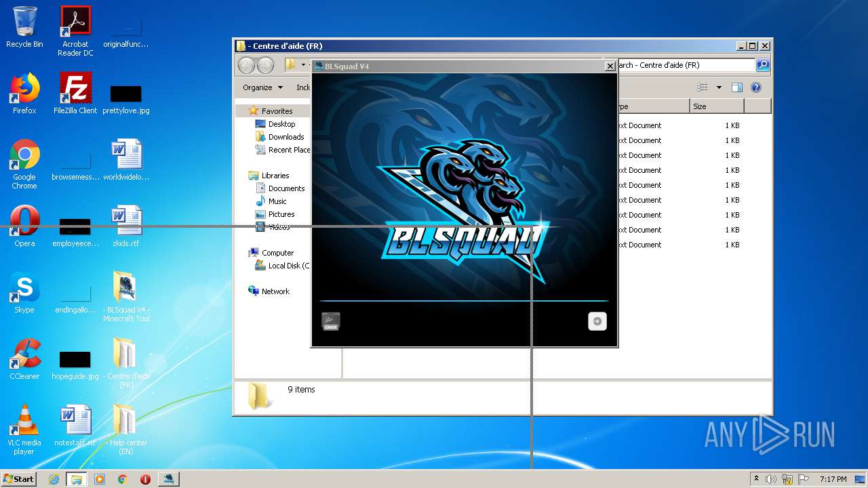This screenshot has width=868, height=488.
Task: Open Pictures library
Action: coord(281,214)
